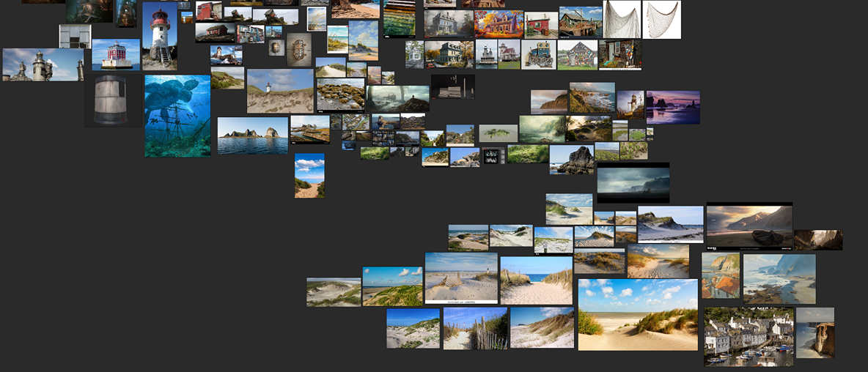Viewport: 868px width, 372px height.
Task: Click the sunset beach with wrecked boat artwork
Action: click(749, 226)
